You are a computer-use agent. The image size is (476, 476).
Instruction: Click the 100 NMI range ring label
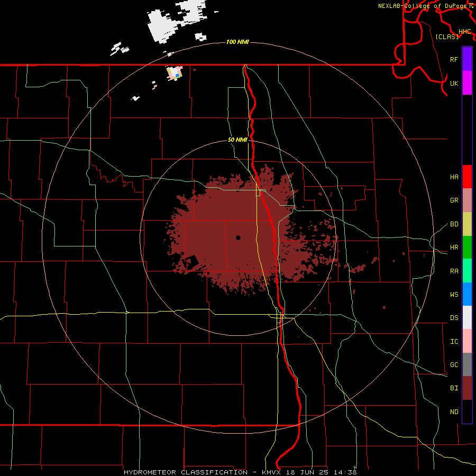237,42
